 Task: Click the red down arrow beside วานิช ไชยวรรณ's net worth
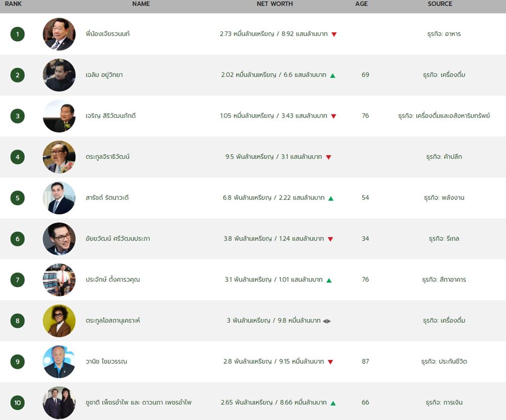[330, 362]
